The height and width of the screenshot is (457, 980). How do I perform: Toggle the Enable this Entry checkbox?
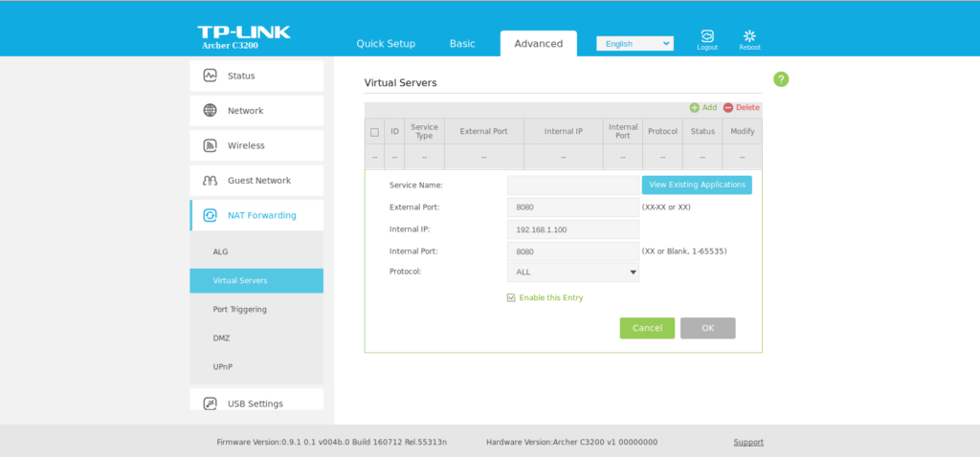(511, 297)
